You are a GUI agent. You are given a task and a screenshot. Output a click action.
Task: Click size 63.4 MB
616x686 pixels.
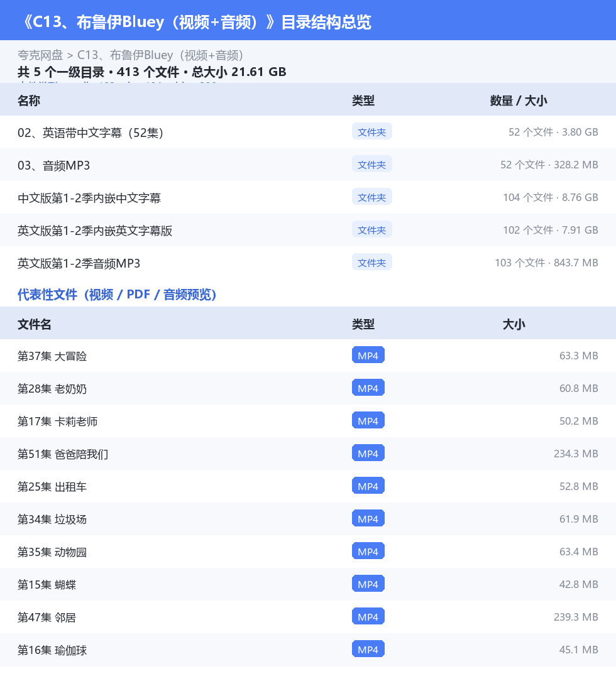click(x=579, y=552)
